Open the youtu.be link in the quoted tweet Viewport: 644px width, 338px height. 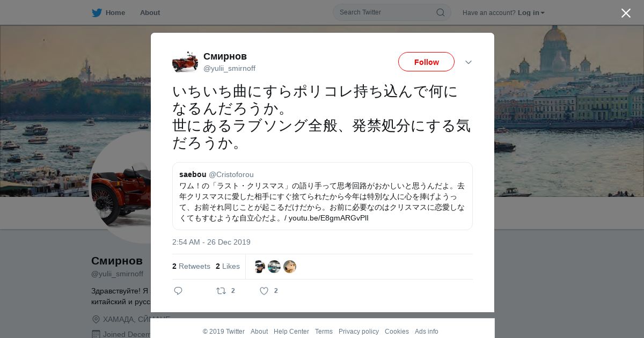tap(328, 218)
